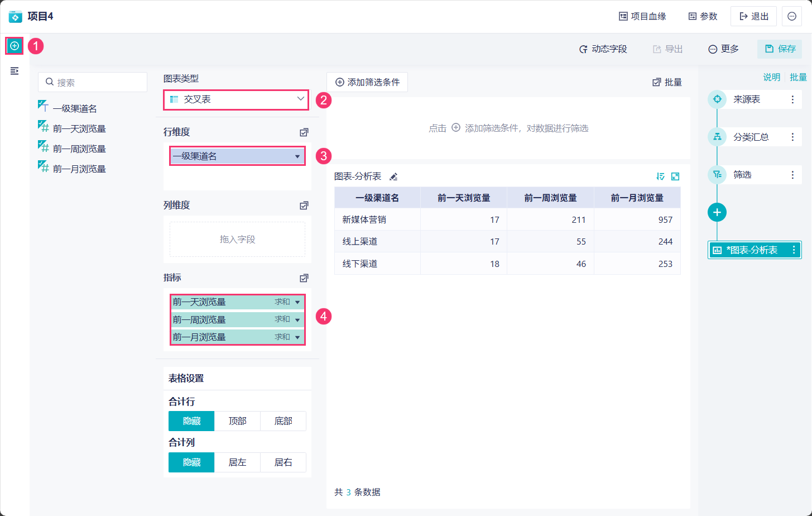The width and height of the screenshot is (812, 516).
Task: Click the teal plus to add a step
Action: coord(717,212)
